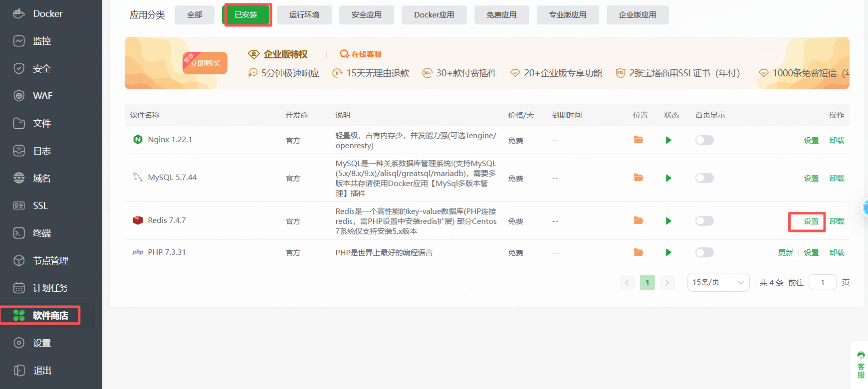868x389 pixels.
Task: Click the 设置 gear icon in sidebar
Action: (19, 343)
